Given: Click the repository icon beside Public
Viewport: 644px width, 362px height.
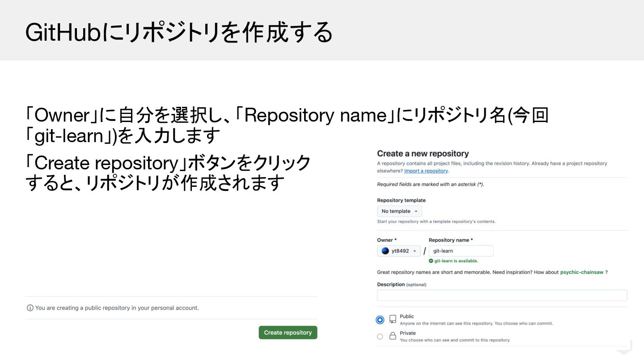Looking at the screenshot, I should coord(393,320).
